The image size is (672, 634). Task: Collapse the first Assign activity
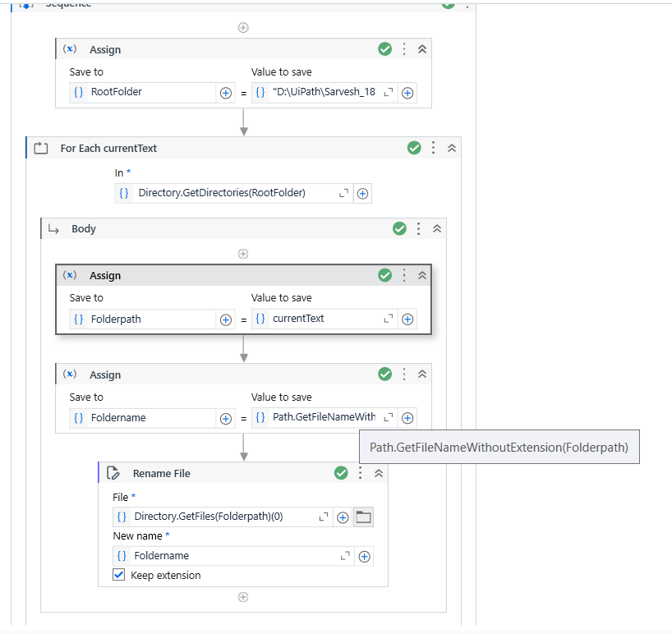point(422,48)
